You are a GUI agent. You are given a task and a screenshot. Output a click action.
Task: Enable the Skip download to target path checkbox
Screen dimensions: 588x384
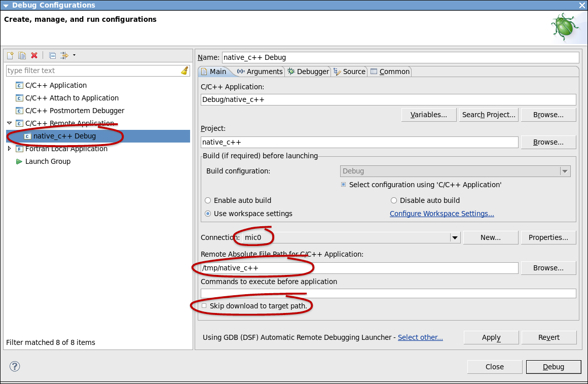pos(204,306)
